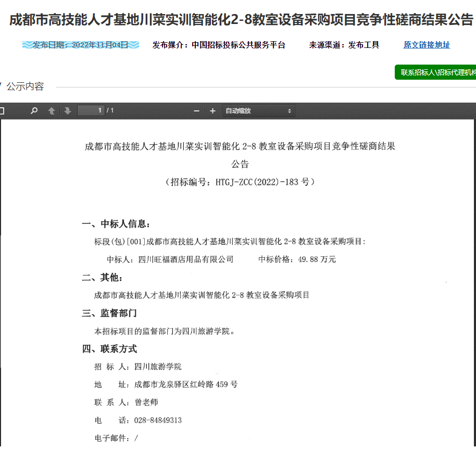Click the 一、中标人信息 heading
476x449 pixels.
point(116,224)
